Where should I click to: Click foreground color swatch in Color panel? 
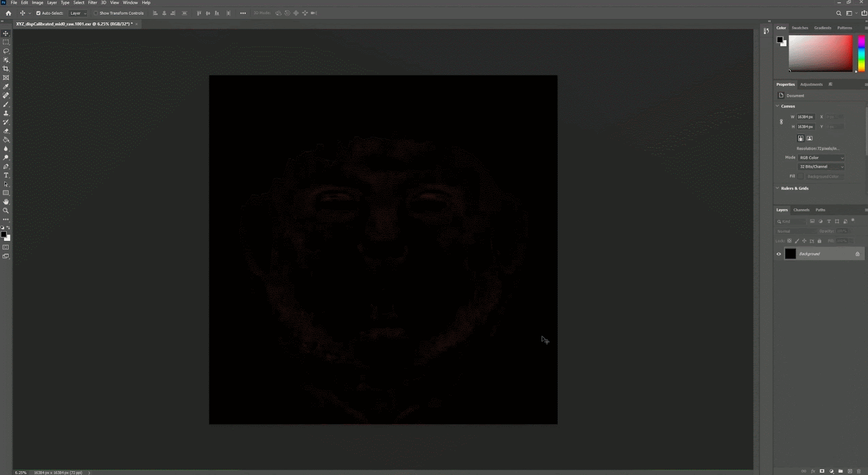pos(780,40)
